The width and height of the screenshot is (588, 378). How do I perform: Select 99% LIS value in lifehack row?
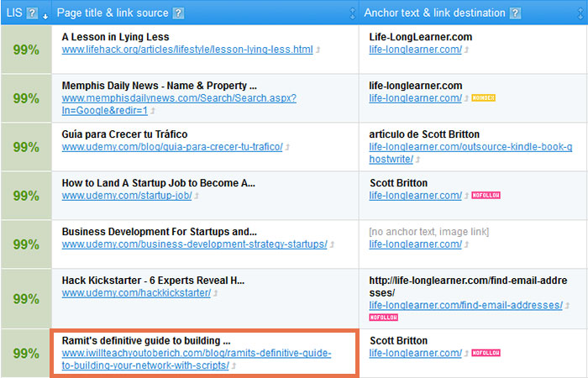pyautogui.click(x=26, y=50)
